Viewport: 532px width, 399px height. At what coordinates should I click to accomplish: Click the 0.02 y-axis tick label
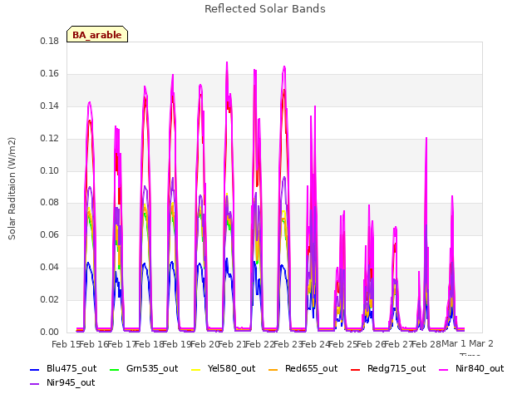50,299
